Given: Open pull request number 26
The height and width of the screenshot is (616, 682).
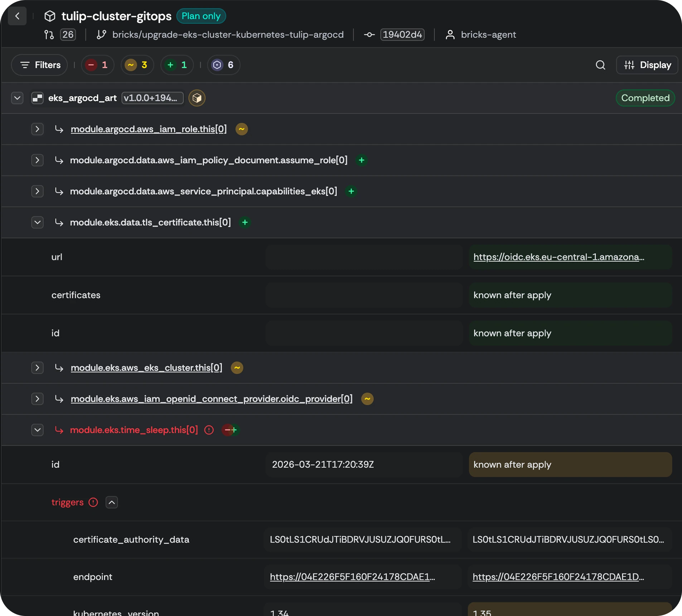Looking at the screenshot, I should pyautogui.click(x=68, y=35).
